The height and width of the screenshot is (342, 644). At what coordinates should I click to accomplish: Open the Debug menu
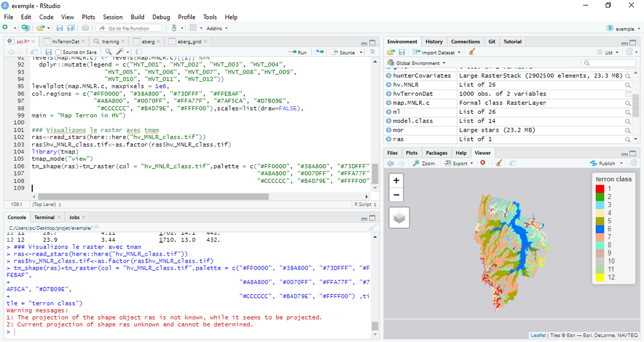click(x=161, y=17)
